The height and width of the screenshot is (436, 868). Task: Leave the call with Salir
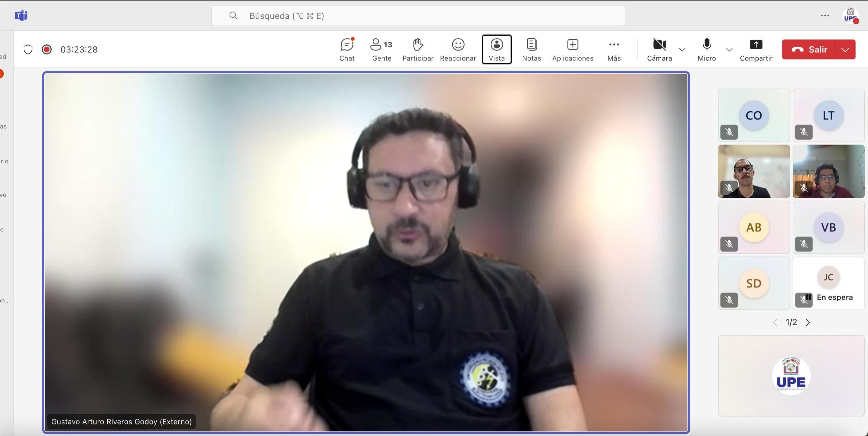[x=809, y=49]
